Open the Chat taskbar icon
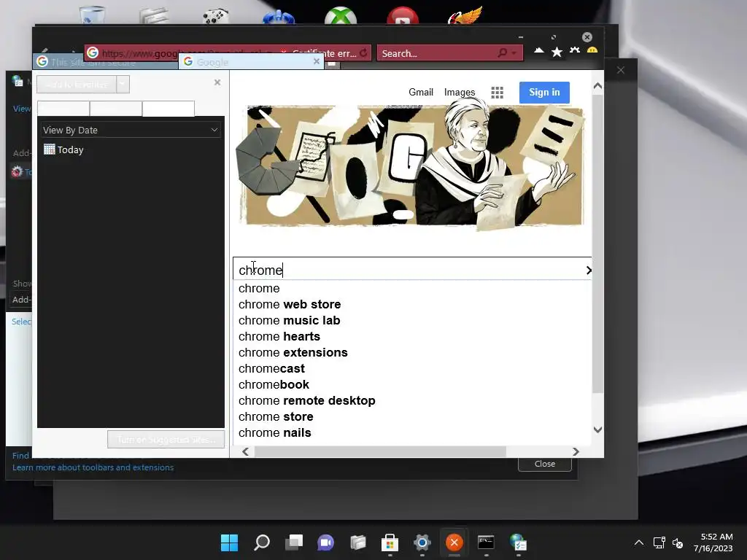Image resolution: width=747 pixels, height=560 pixels. click(x=326, y=542)
